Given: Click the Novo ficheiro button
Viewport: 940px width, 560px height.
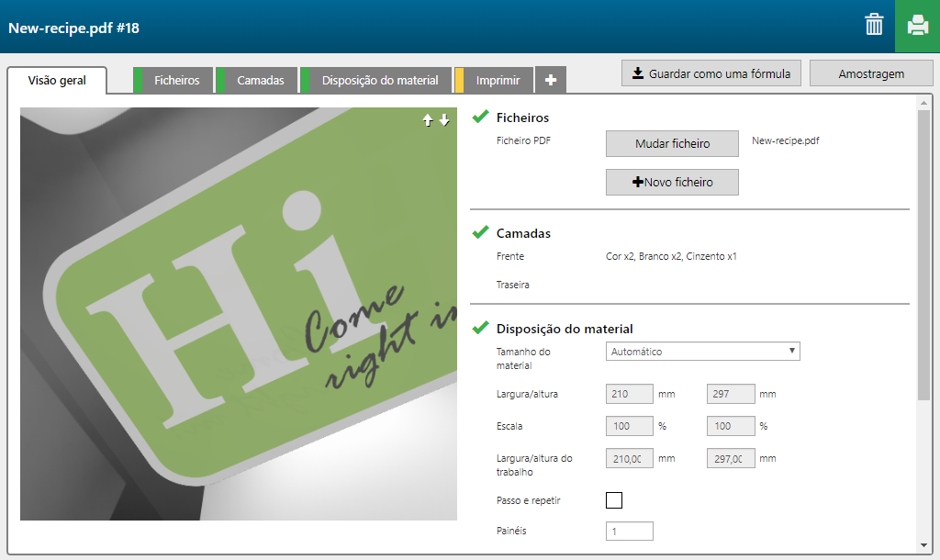Looking at the screenshot, I should (672, 182).
